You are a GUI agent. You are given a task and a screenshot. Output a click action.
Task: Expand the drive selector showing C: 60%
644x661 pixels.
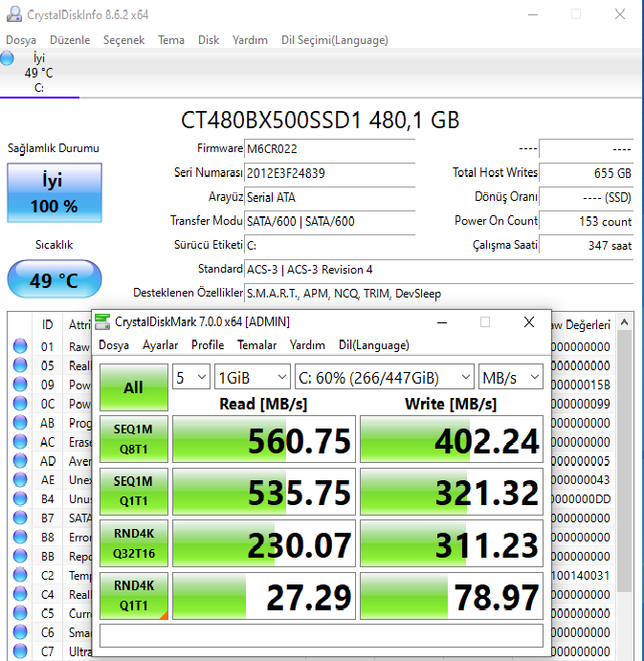pyautogui.click(x=385, y=377)
